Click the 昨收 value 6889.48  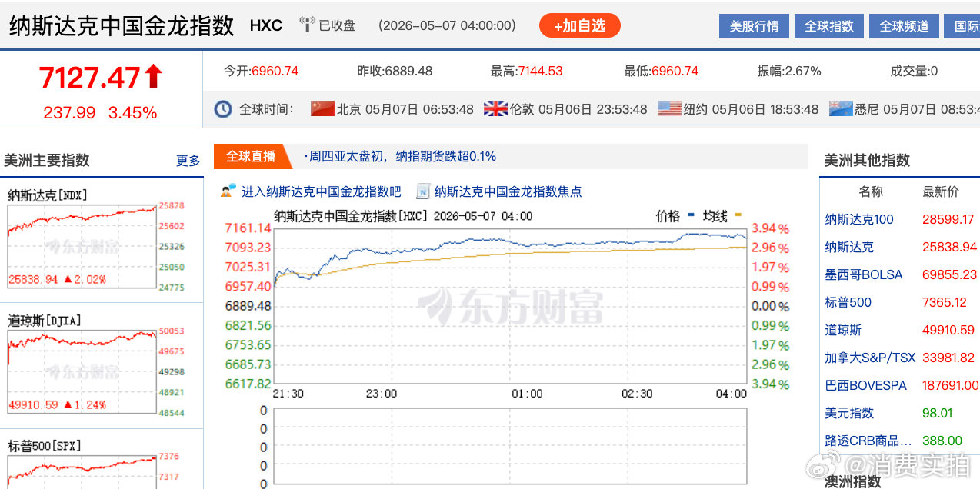pyautogui.click(x=408, y=71)
